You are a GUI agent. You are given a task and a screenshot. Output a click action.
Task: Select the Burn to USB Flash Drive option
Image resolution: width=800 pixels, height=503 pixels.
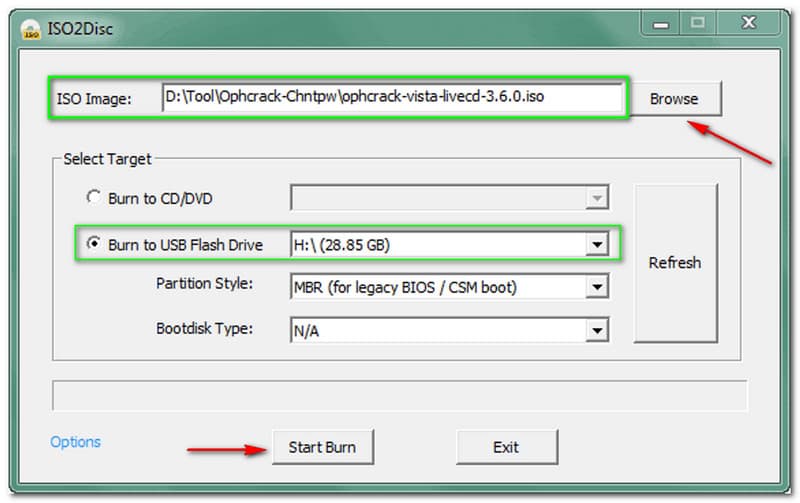[93, 243]
